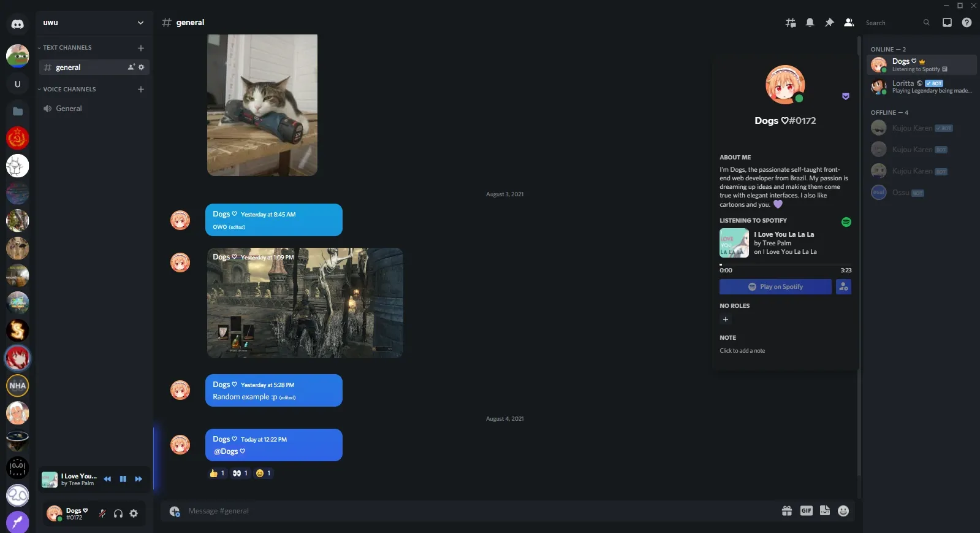Open Discord home from the logo icon
980x533 pixels.
coord(17,24)
